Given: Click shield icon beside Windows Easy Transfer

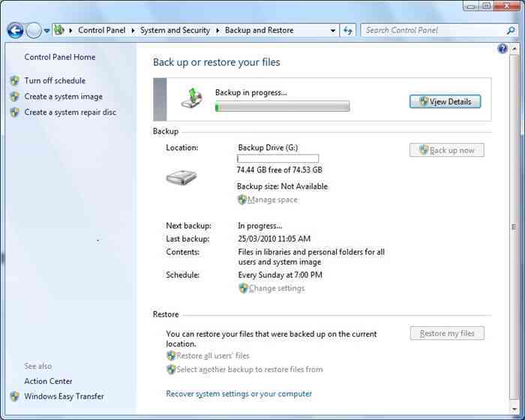Looking at the screenshot, I should point(14,396).
